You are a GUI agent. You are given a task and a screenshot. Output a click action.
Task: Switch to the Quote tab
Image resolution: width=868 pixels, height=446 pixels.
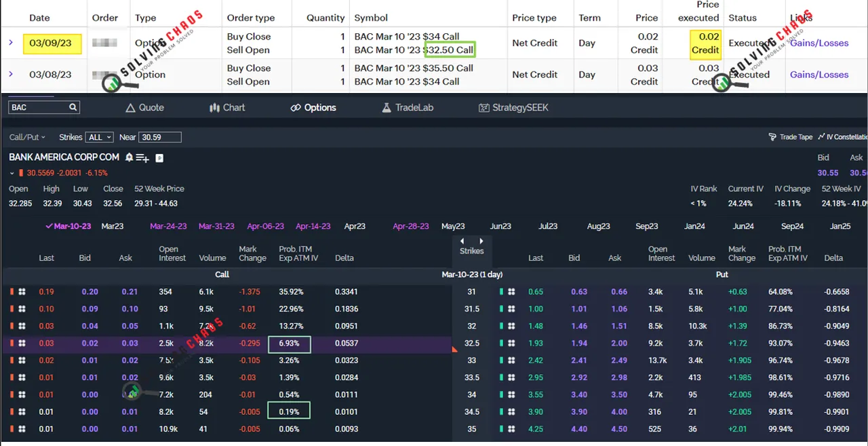pyautogui.click(x=145, y=107)
